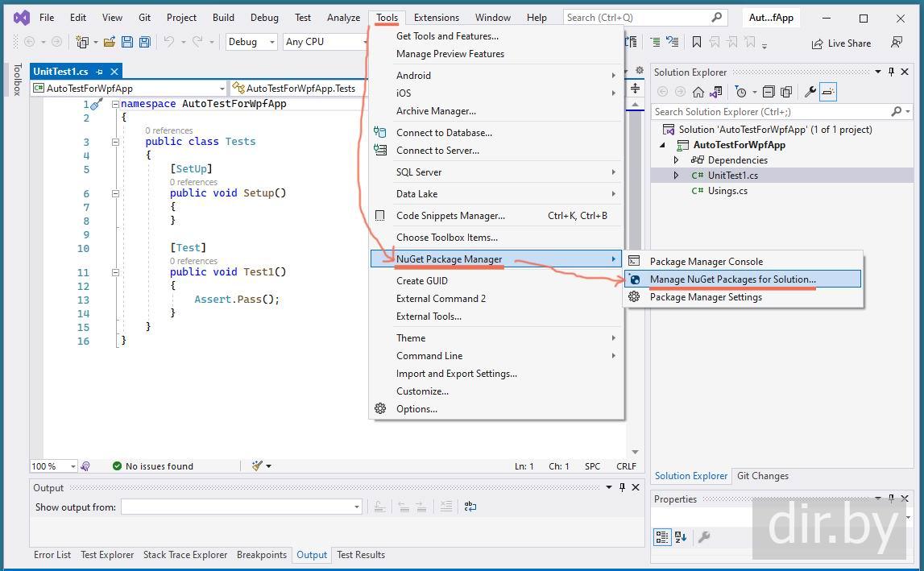Expand the Dependencies tree node
This screenshot has height=571, width=924.
pyautogui.click(x=677, y=160)
